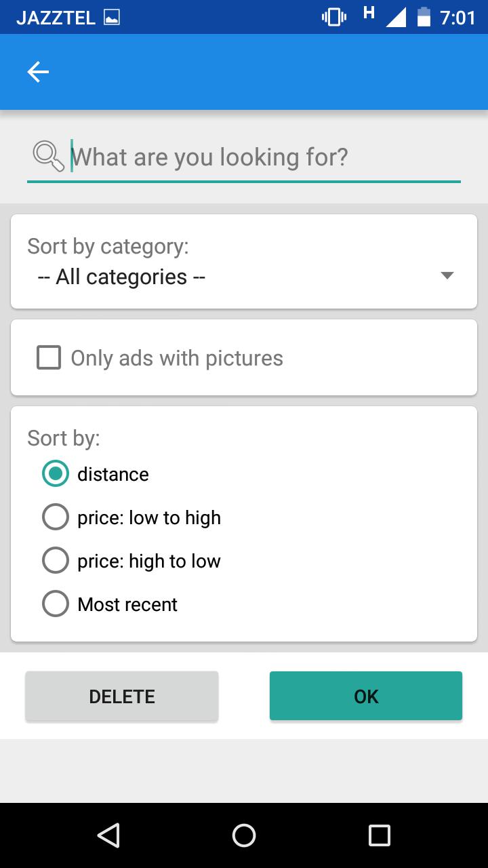
Task: Tap the picture notification icon in status bar
Action: tap(112, 18)
